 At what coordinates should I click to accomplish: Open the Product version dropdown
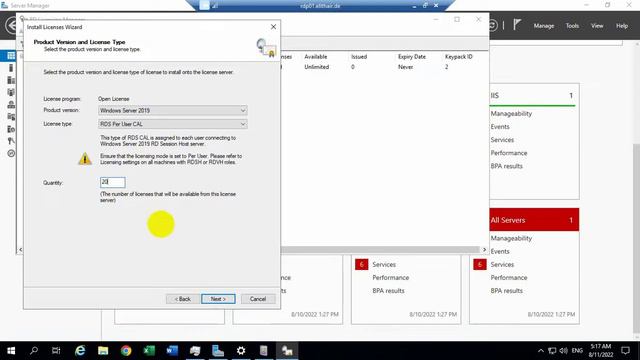pos(173,110)
